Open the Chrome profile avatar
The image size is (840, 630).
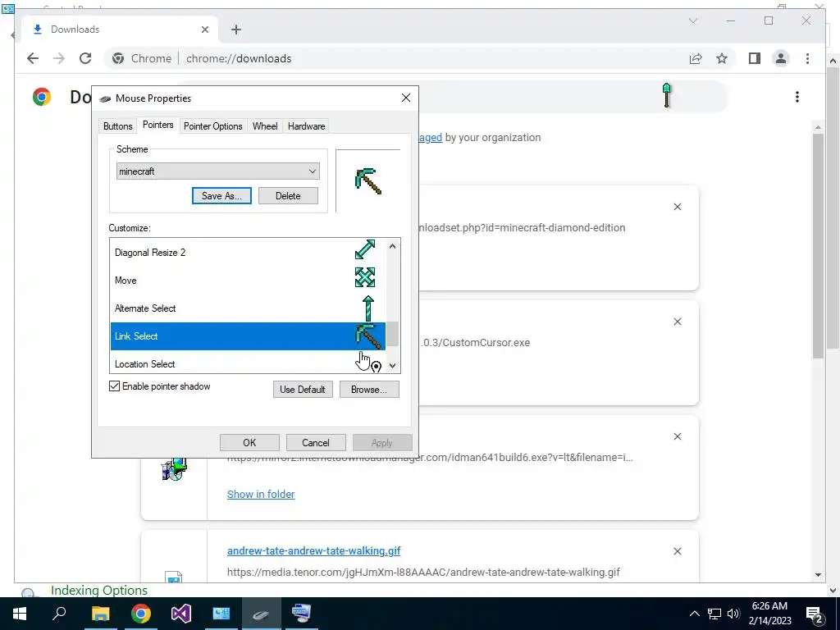[x=781, y=58]
